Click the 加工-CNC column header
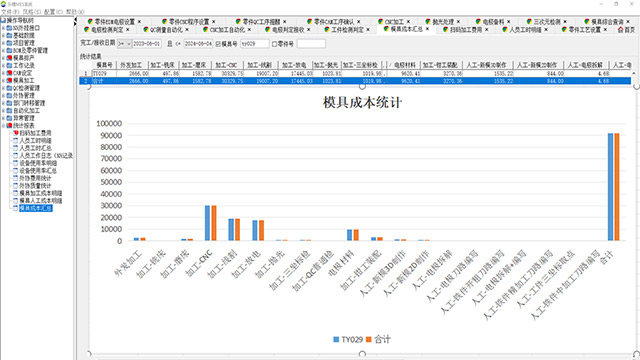The image size is (640, 360). [226, 65]
